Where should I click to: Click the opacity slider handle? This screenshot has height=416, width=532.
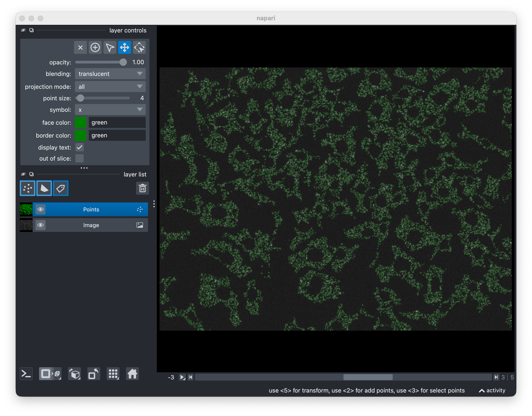[123, 62]
